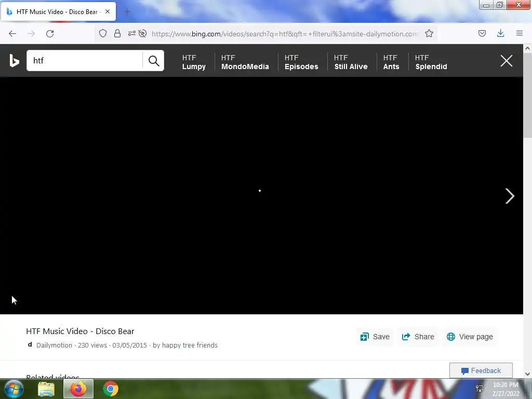Open the Firefox downloads panel

[x=500, y=33]
